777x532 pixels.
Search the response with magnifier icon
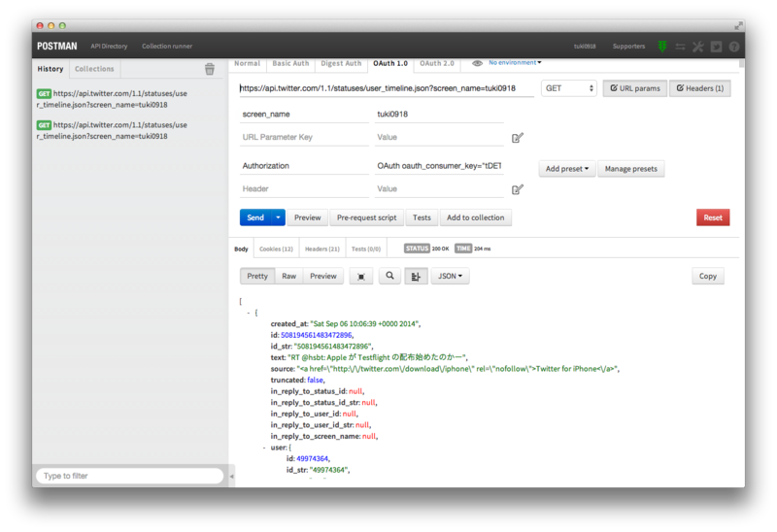[x=390, y=276]
